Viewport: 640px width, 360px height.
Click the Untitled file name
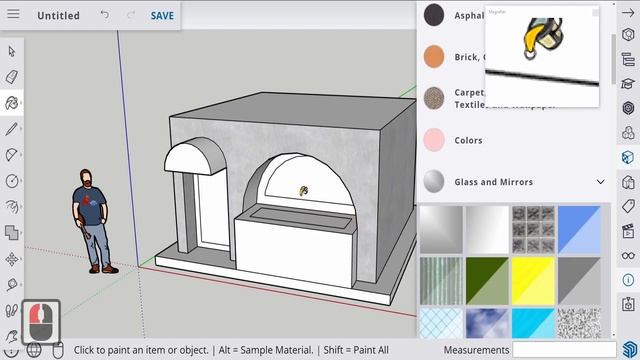[x=58, y=16]
